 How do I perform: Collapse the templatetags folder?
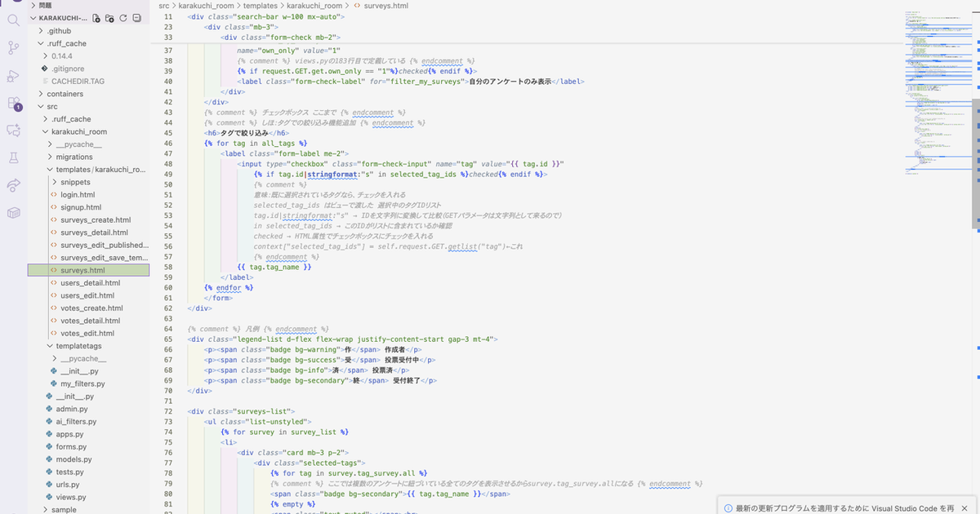point(50,346)
